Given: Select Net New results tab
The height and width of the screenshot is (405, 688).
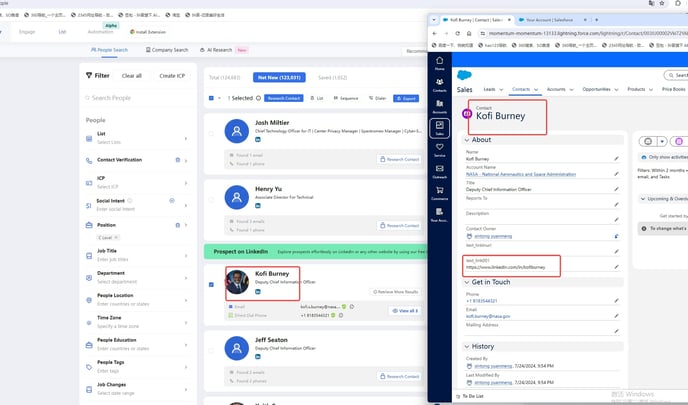Looking at the screenshot, I should [279, 77].
